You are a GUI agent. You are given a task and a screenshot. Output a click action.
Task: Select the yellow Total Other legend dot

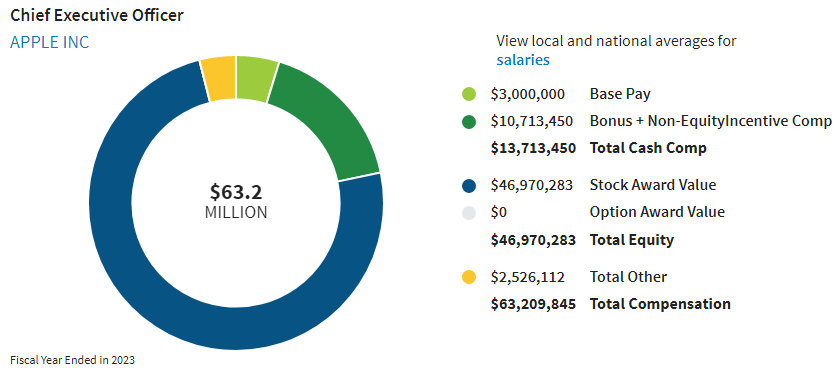469,277
